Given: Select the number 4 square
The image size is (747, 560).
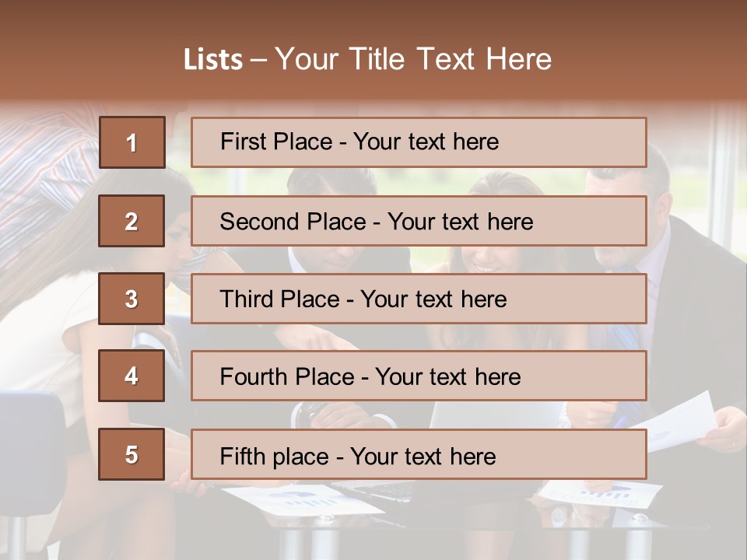Looking at the screenshot, I should click(x=132, y=376).
